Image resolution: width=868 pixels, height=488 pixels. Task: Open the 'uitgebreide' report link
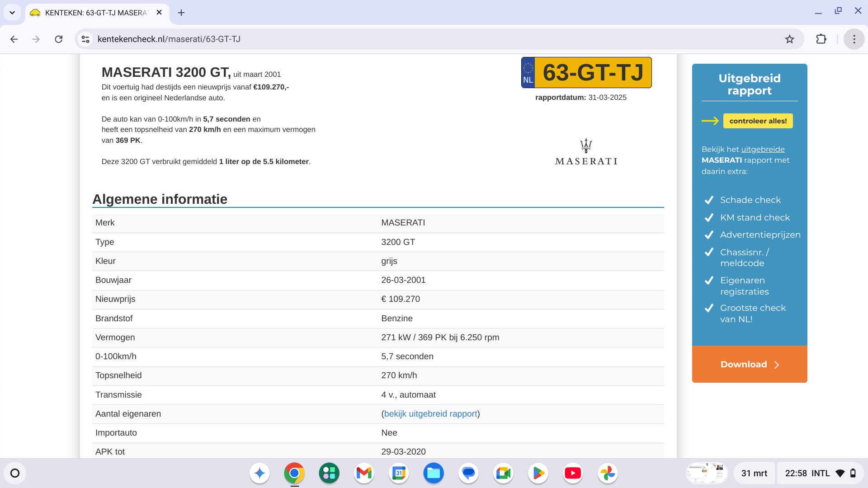pos(763,149)
